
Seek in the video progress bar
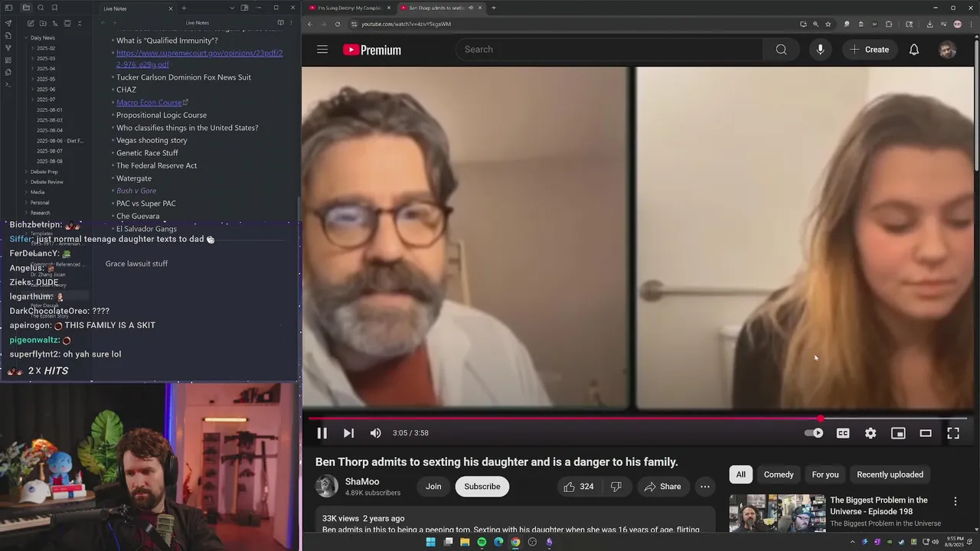638,419
